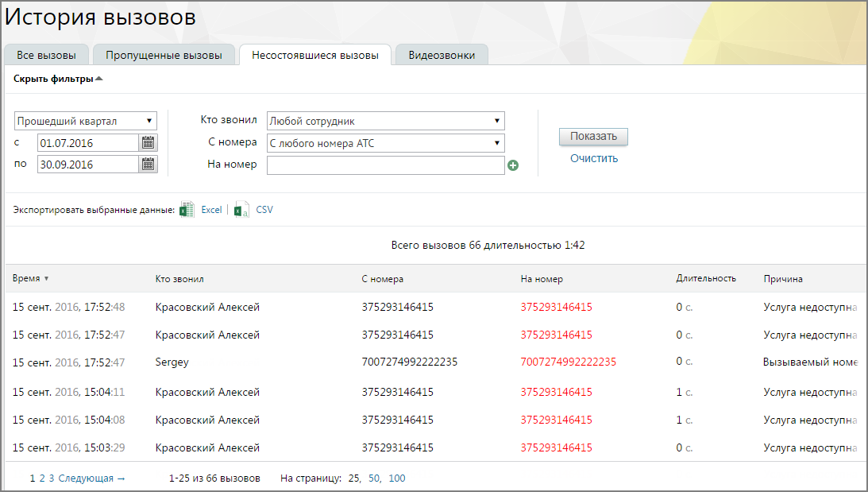Viewport: 868px width, 492px height.
Task: Collapse filters via Скрыть фильтры
Action: coord(58,79)
